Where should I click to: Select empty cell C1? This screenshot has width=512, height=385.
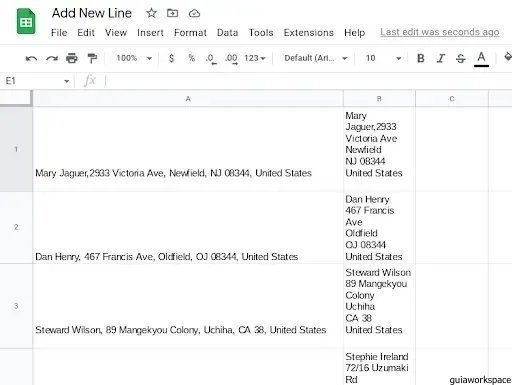click(x=452, y=149)
